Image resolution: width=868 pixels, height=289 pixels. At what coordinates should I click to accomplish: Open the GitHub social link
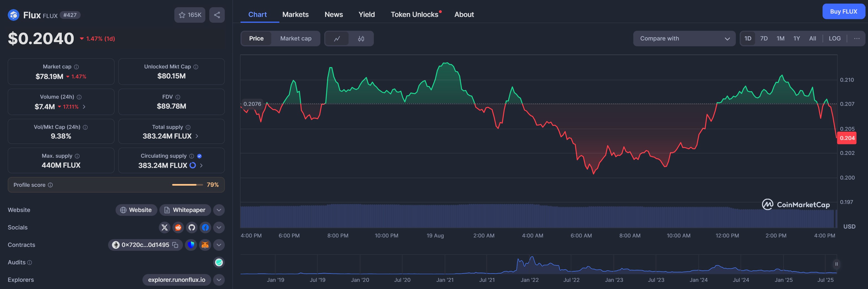[192, 227]
